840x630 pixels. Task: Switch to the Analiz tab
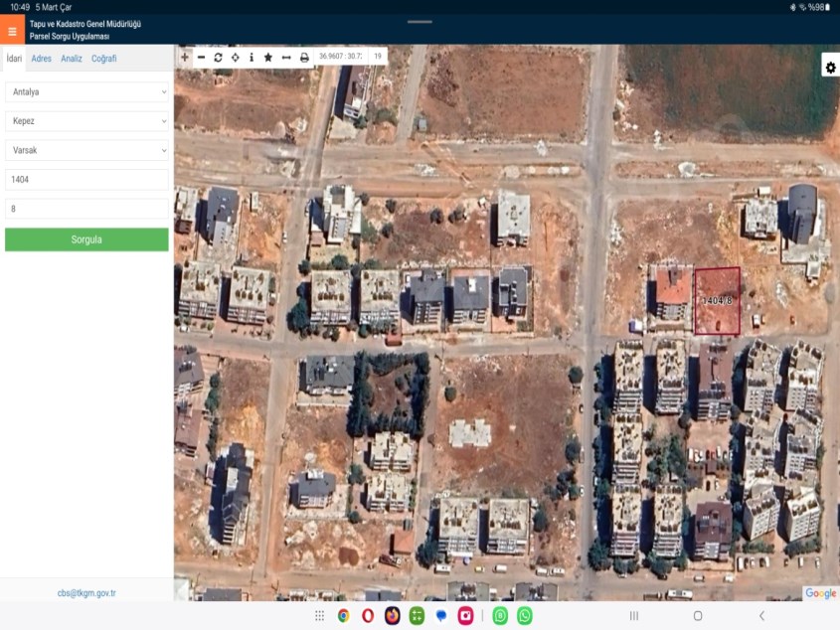tap(72, 59)
